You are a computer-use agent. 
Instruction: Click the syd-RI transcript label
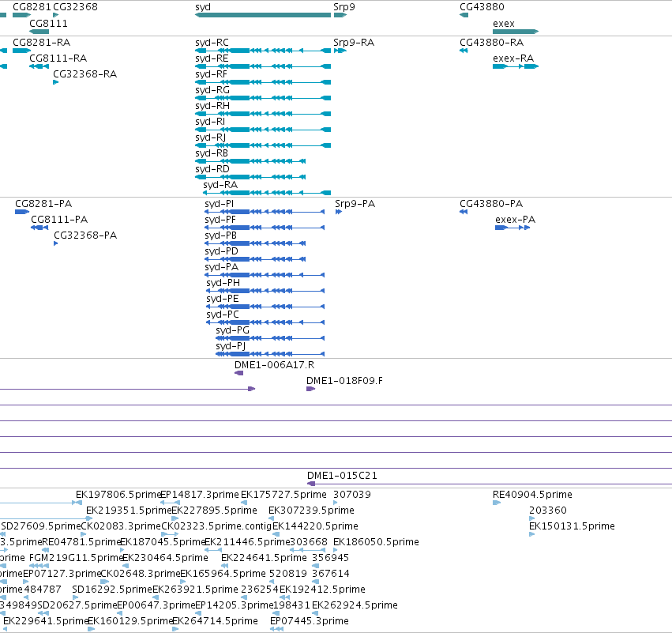pos(210,122)
